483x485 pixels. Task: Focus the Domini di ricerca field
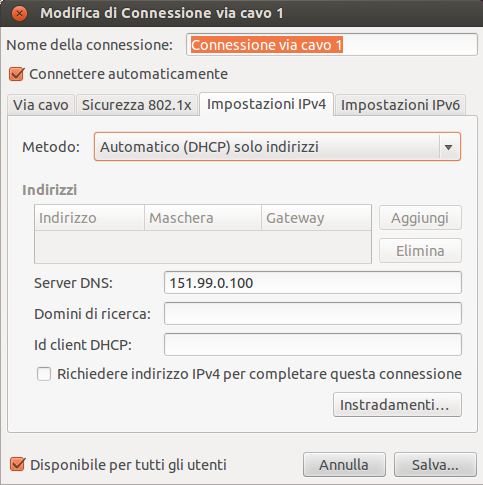point(313,313)
